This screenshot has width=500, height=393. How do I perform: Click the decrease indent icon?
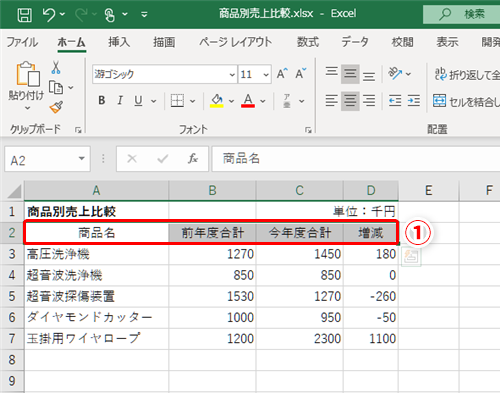[x=395, y=100]
